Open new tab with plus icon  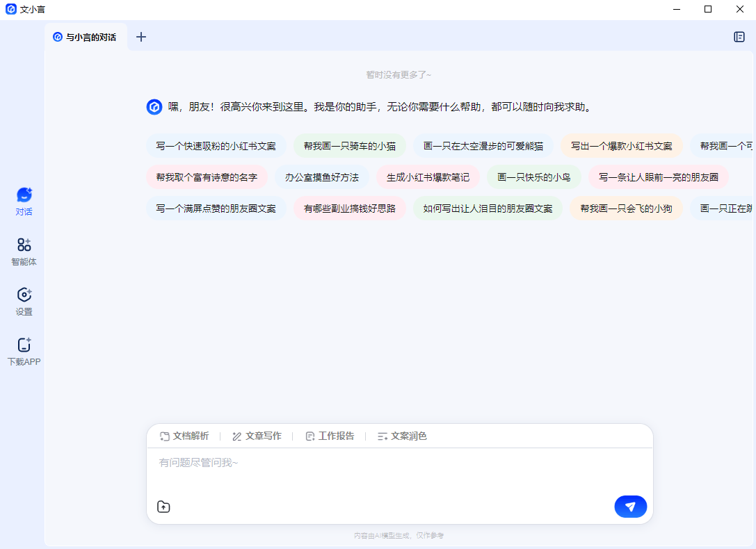141,37
